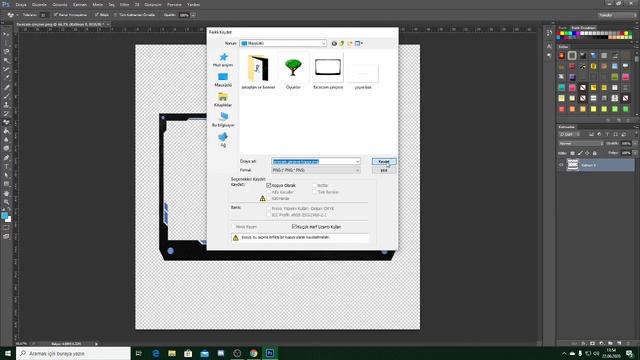Open File Explorer from taskbar

(172, 353)
